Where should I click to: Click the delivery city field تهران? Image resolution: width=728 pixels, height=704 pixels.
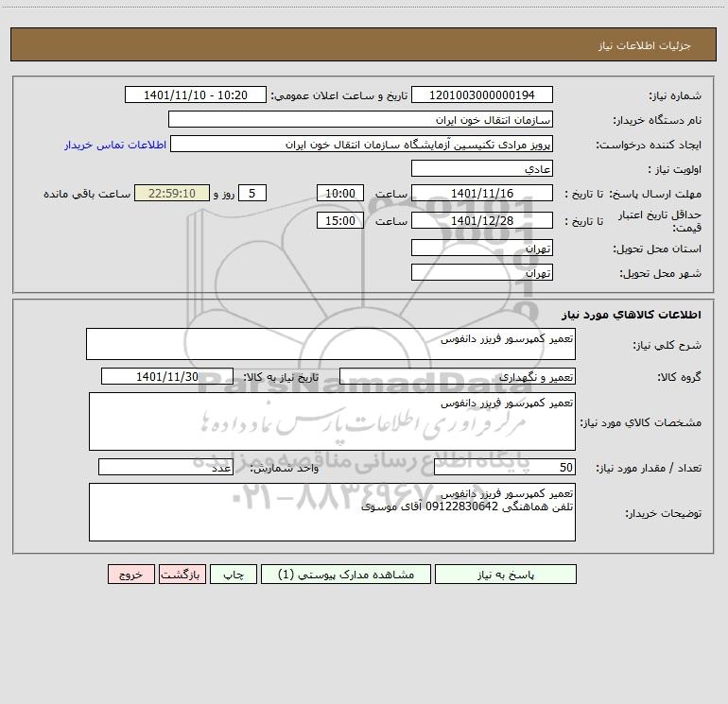click(x=482, y=272)
